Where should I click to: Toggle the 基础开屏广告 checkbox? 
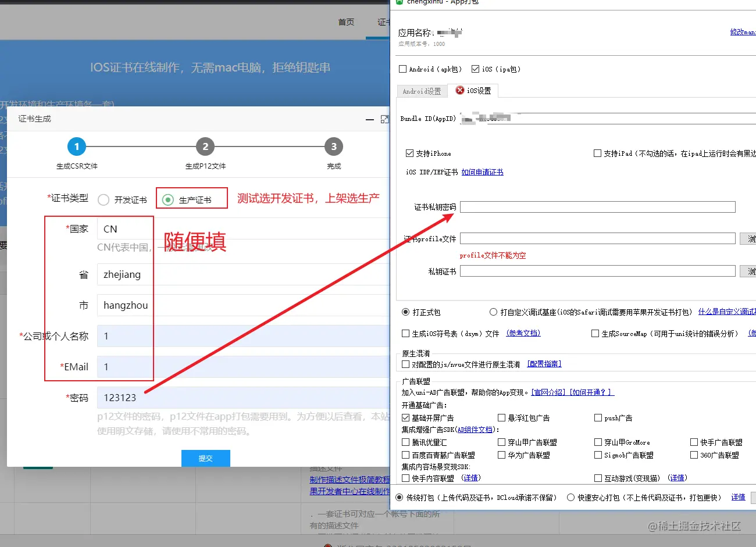[x=405, y=418]
